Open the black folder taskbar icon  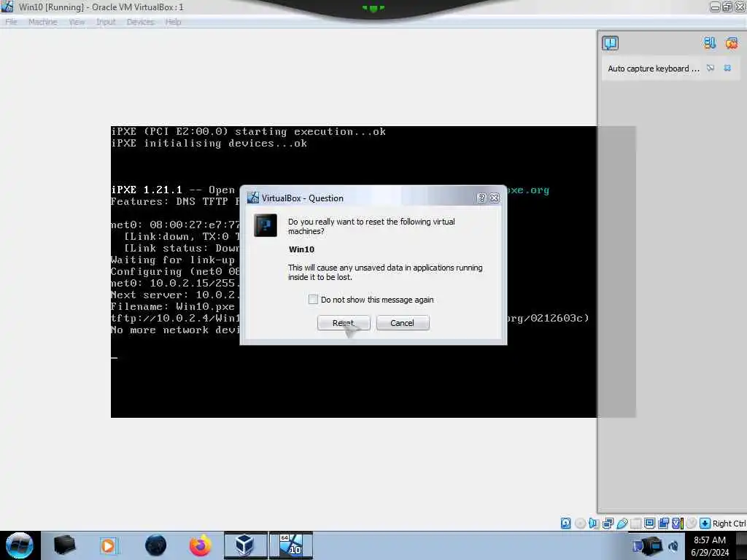coord(64,545)
